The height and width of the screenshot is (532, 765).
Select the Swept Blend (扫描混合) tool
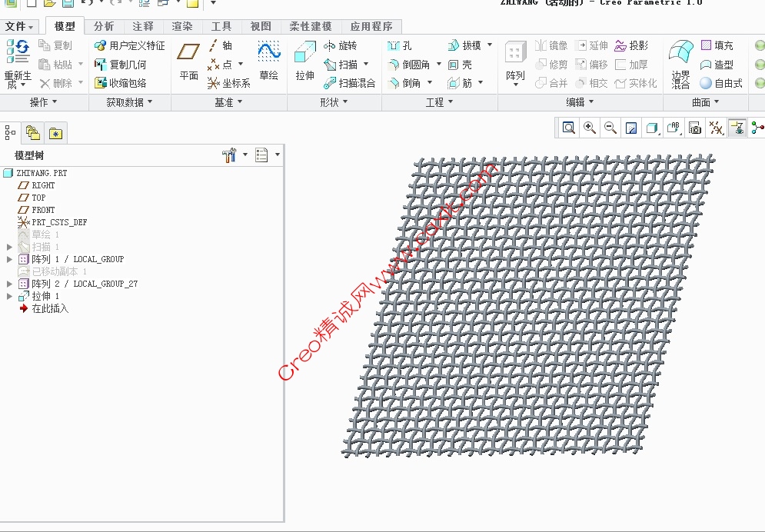[350, 83]
